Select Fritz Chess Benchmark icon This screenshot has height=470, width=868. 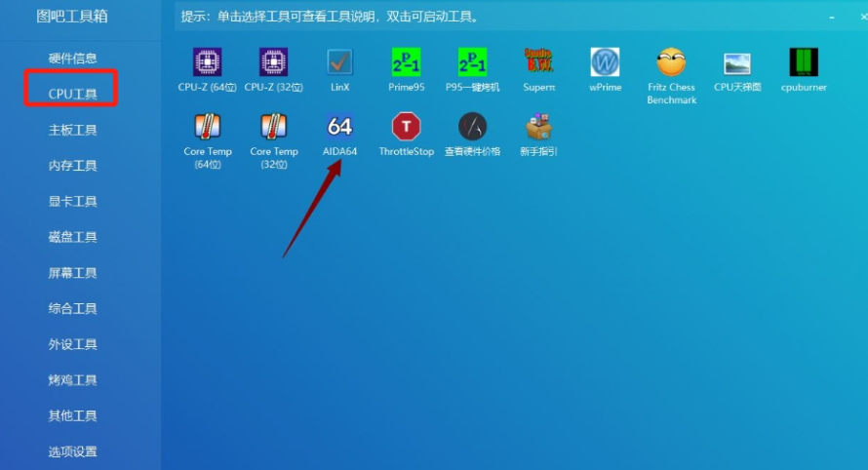point(671,62)
